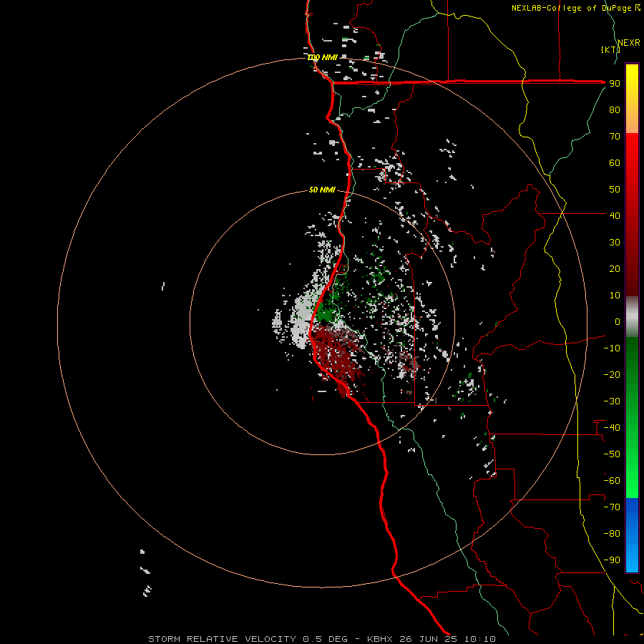The image size is (644, 644).
Task: Click the storm relative velocity caption text
Action: click(x=322, y=639)
